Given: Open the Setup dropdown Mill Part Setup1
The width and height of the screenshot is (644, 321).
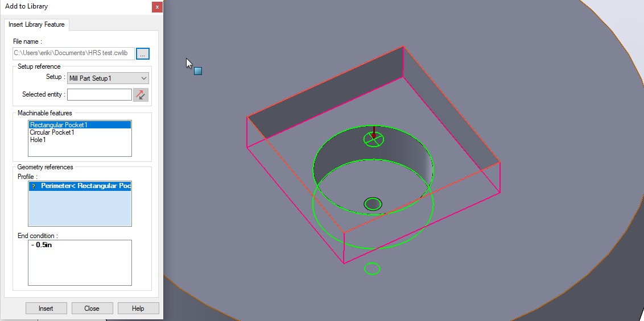Looking at the screenshot, I should tap(108, 78).
